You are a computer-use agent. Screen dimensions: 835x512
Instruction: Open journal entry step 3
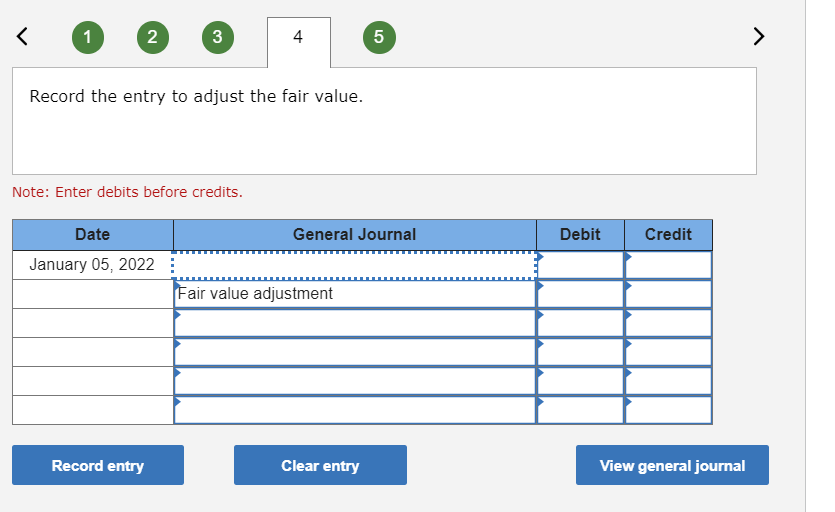pyautogui.click(x=218, y=37)
